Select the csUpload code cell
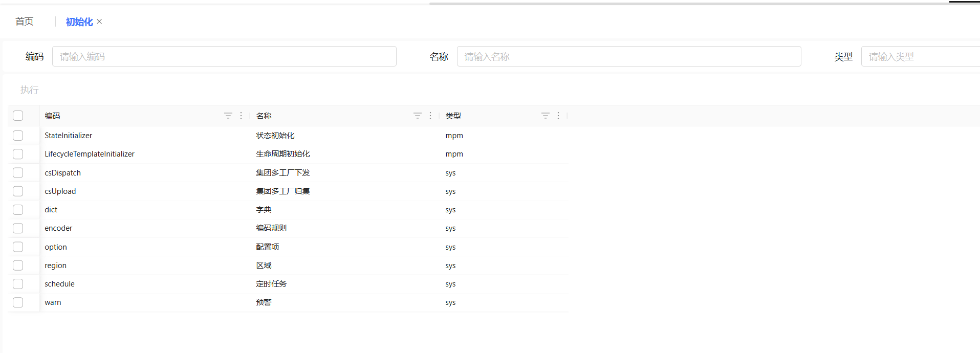 tap(60, 191)
